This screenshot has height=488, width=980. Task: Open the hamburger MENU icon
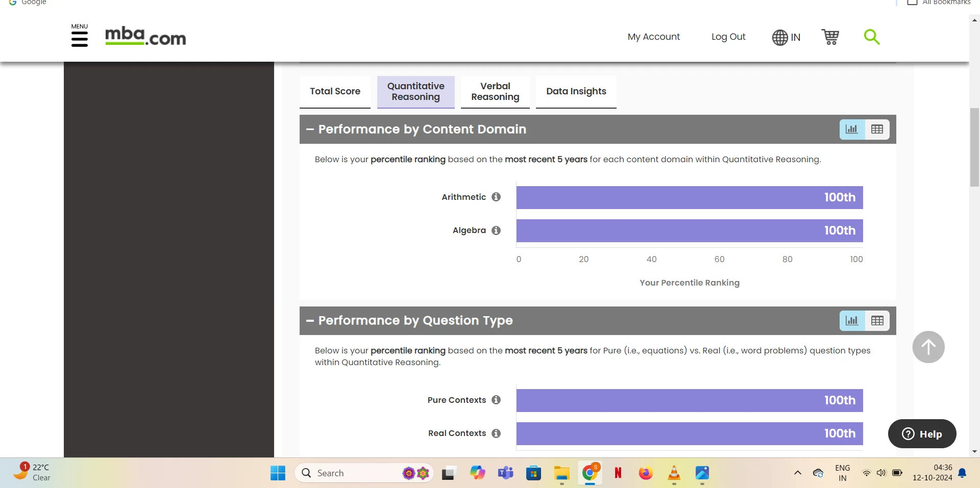point(79,38)
